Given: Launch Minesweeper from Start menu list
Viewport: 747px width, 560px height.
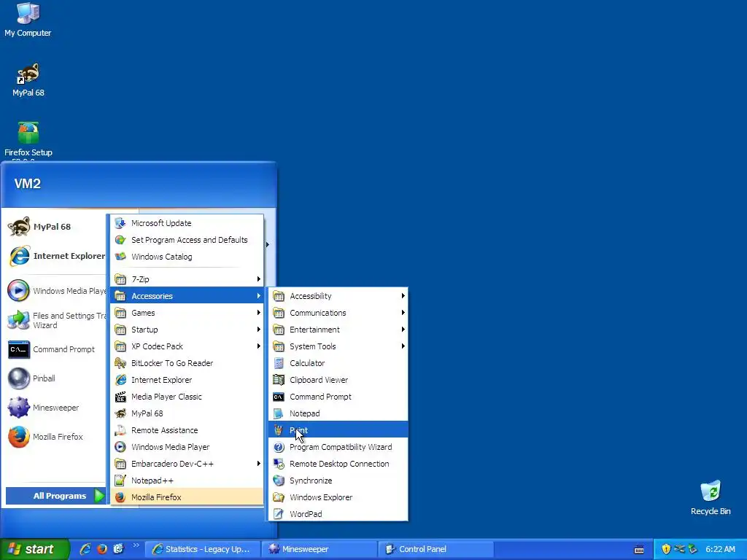Looking at the screenshot, I should point(55,408).
